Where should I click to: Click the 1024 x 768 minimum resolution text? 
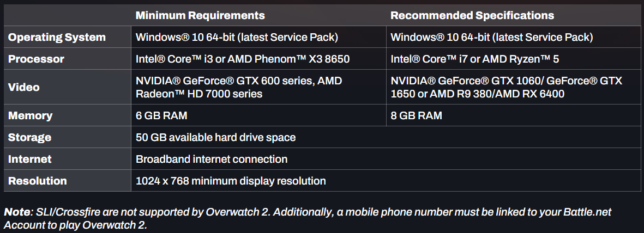231,181
